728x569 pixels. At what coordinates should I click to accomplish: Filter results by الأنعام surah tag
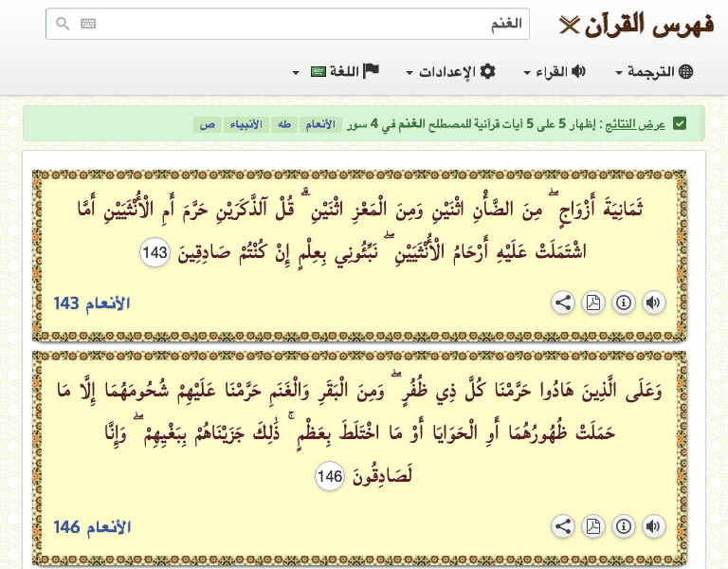click(320, 124)
